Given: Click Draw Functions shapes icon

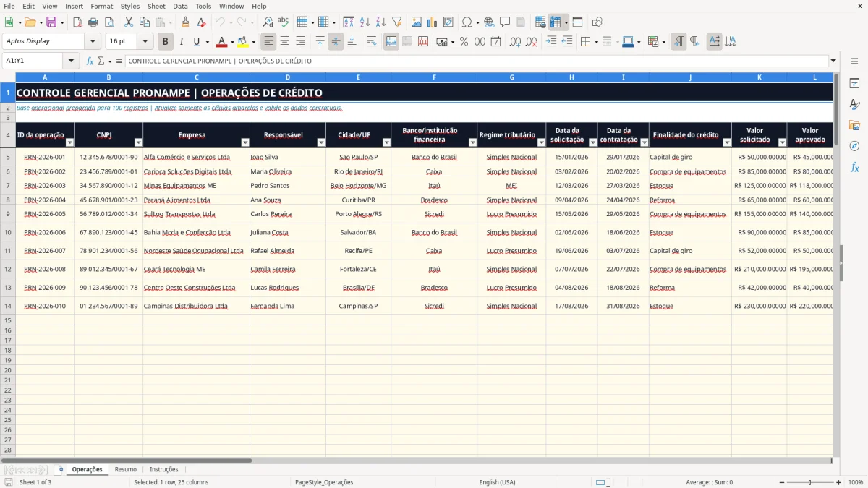Looking at the screenshot, I should coord(597,22).
